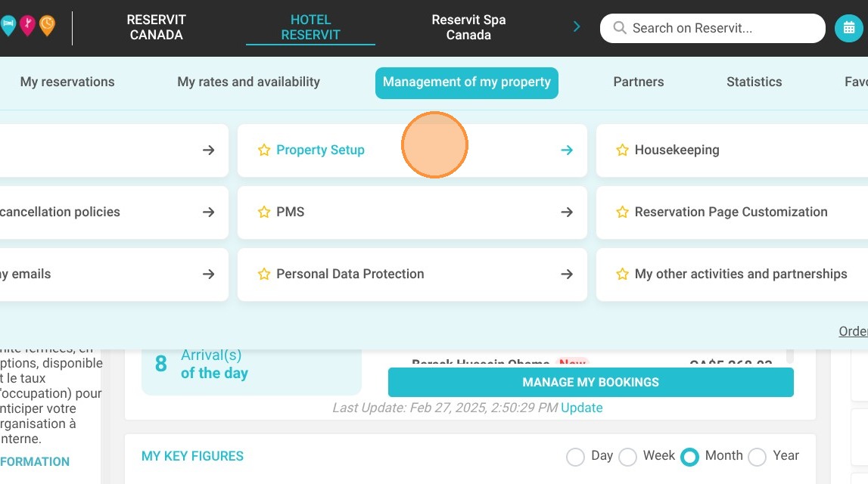Click the orange clock map-pin icon

coord(48,26)
